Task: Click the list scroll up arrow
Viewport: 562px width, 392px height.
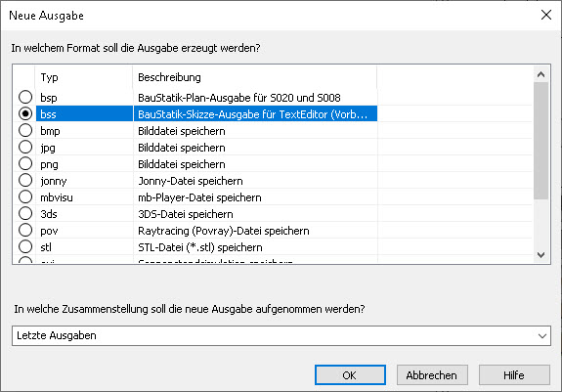Action: 540,74
